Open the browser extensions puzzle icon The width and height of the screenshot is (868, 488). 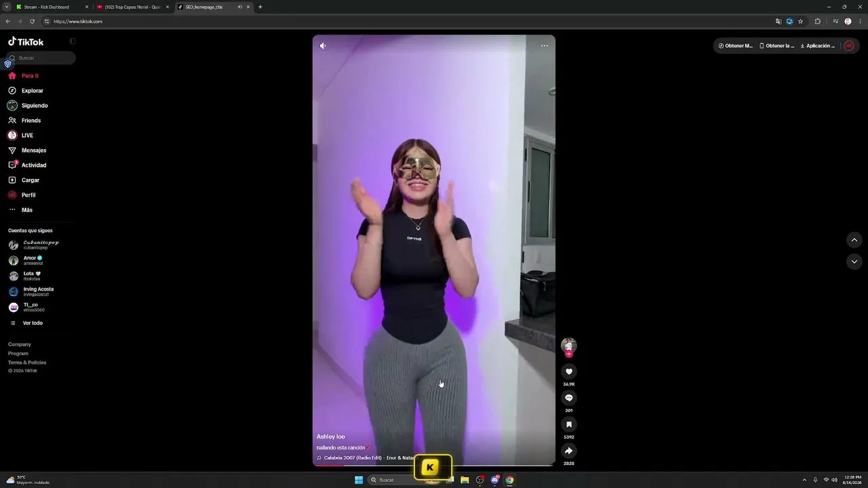(818, 22)
